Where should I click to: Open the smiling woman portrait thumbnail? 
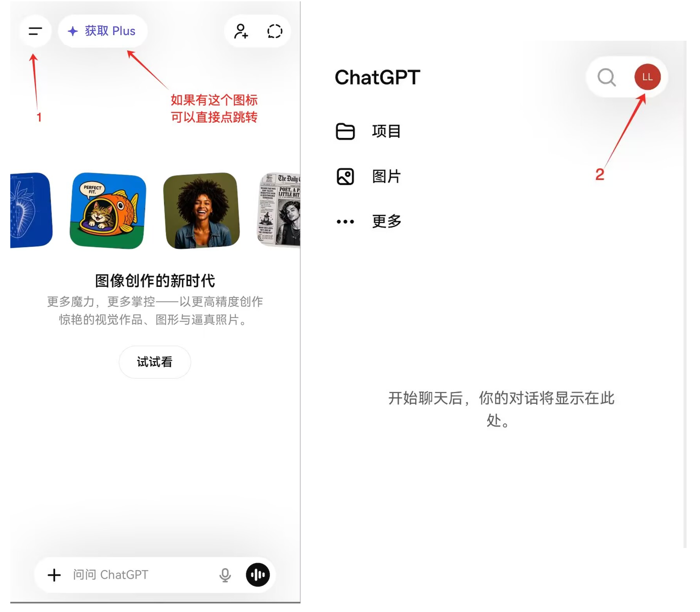pos(201,210)
